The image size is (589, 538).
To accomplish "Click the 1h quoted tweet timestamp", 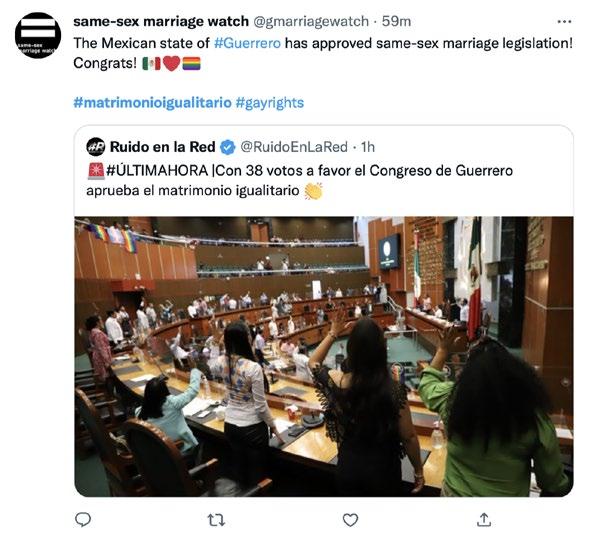I will point(368,147).
